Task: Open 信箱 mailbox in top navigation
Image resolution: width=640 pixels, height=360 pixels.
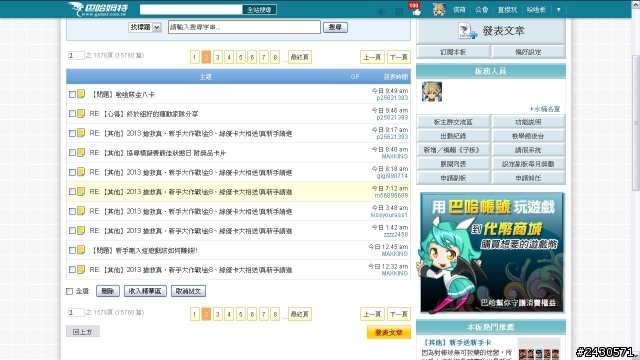Action: (459, 9)
